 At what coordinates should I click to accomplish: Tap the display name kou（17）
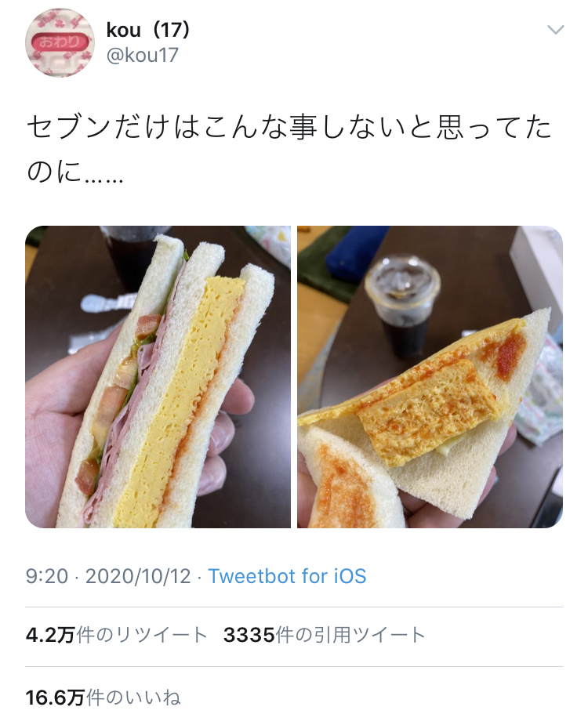point(147,31)
